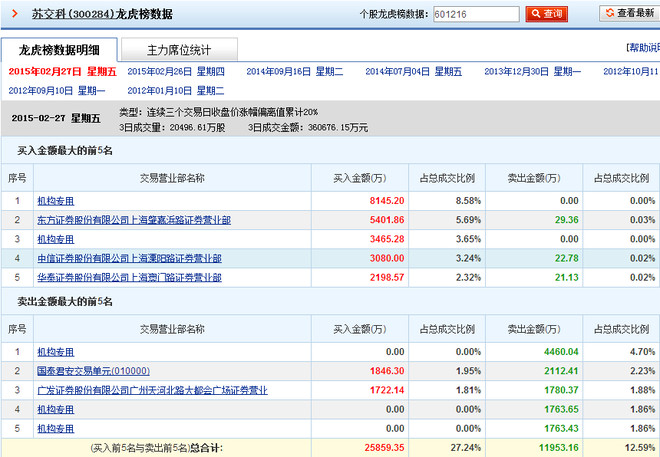Click the sell amount 2112.41
Viewport: 660px width, 457px height.
561,371
